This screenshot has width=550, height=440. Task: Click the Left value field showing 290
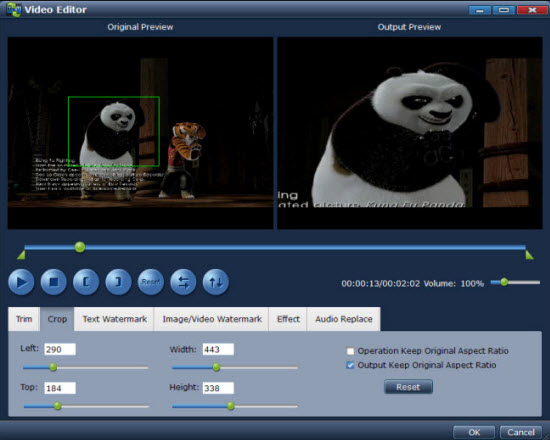[x=60, y=349]
